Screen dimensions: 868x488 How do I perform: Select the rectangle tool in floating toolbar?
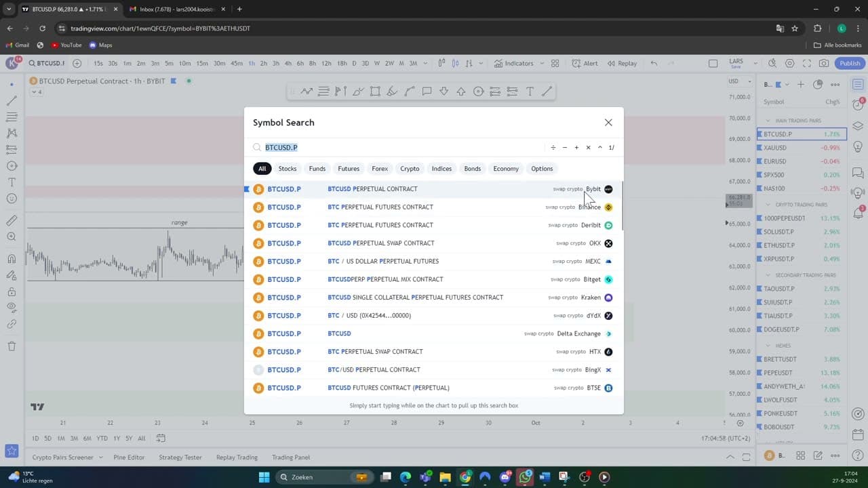pyautogui.click(x=375, y=91)
